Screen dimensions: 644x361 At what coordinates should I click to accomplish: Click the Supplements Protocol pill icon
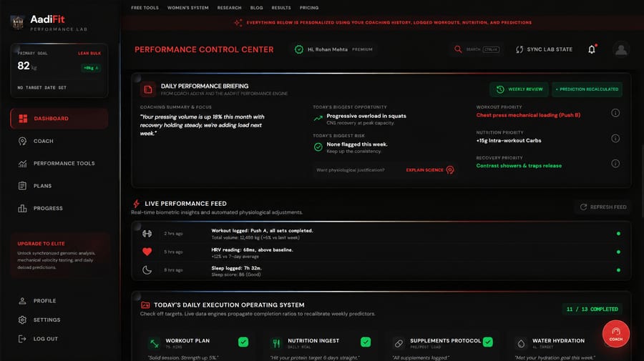tap(399, 343)
